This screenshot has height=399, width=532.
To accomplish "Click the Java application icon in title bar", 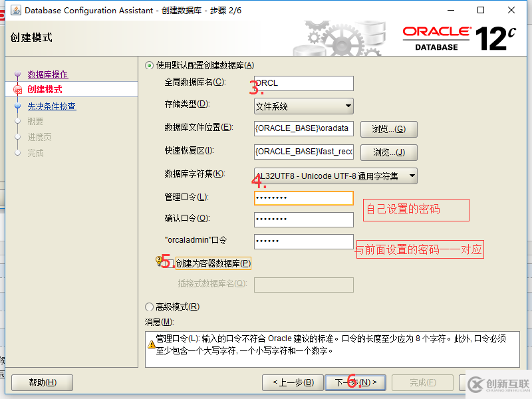I will 15,10.
